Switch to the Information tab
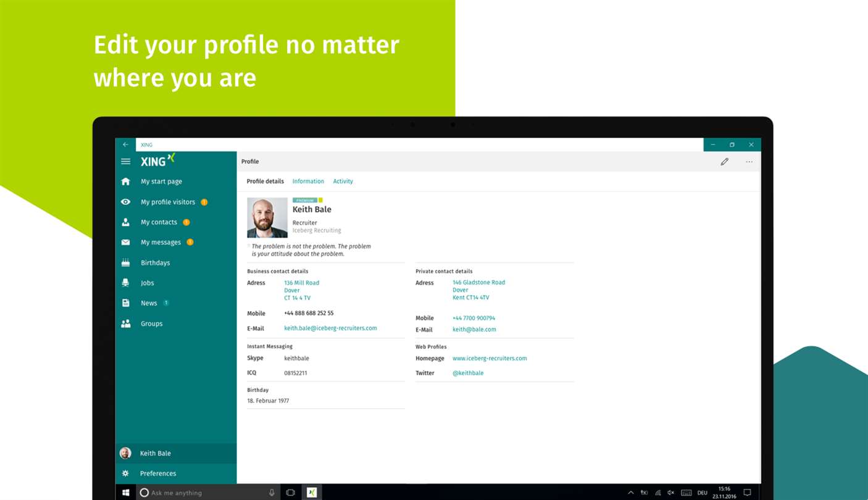This screenshot has width=868, height=500. (308, 181)
